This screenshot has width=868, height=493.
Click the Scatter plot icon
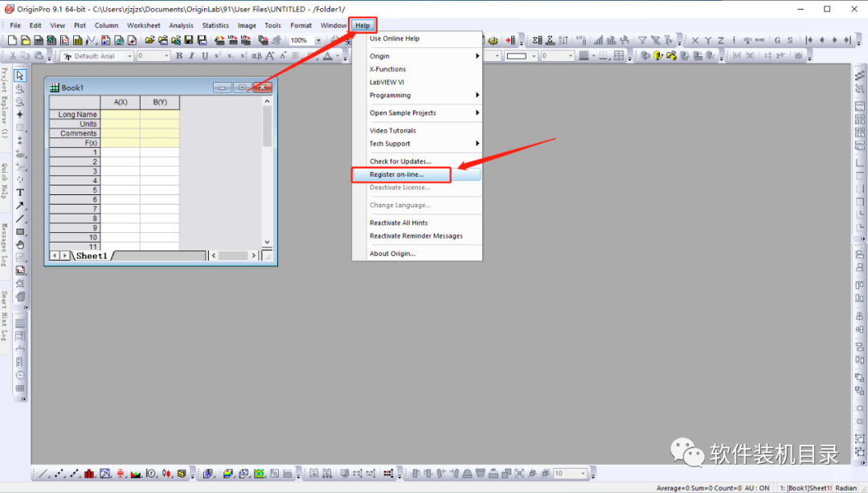tap(59, 474)
